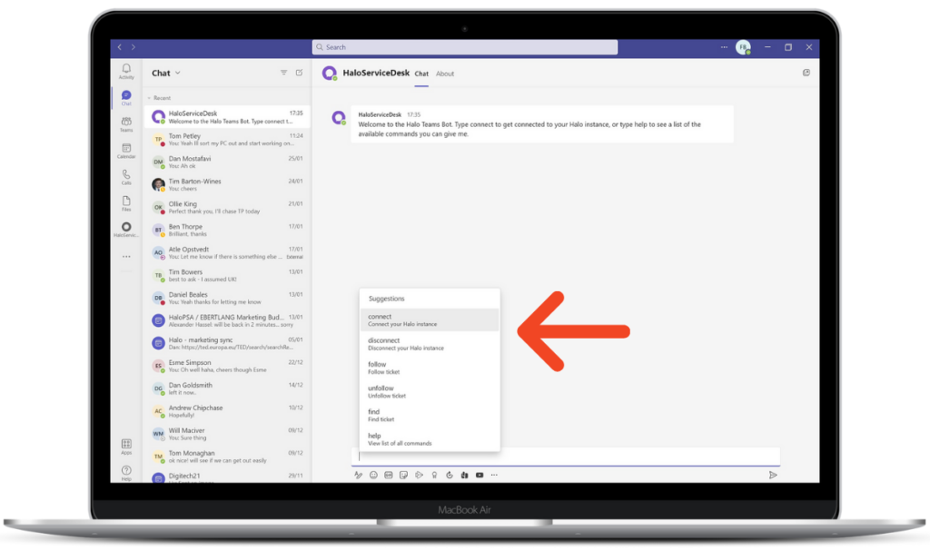Click the new chat compose icon
This screenshot has height=560, width=930.
(x=300, y=73)
